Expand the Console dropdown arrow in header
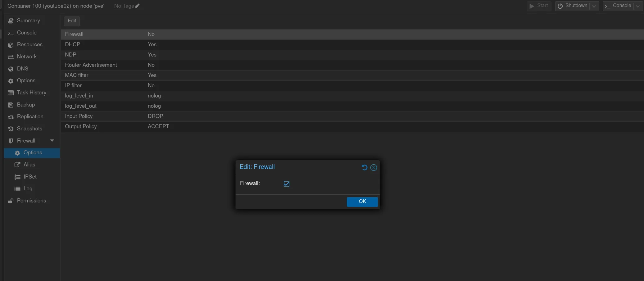 coord(638,6)
